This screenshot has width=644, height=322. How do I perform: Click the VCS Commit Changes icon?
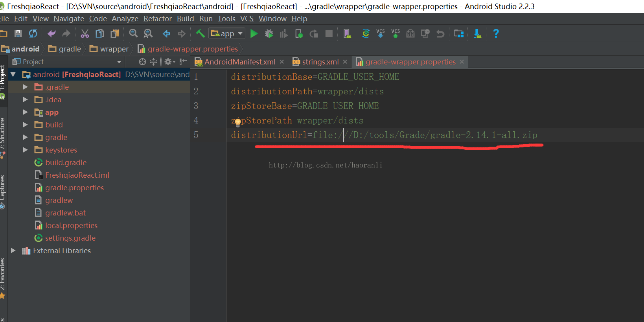tap(396, 34)
